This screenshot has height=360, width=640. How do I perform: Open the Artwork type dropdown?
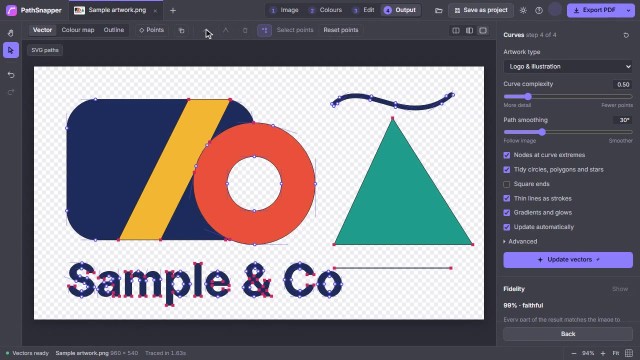click(568, 67)
